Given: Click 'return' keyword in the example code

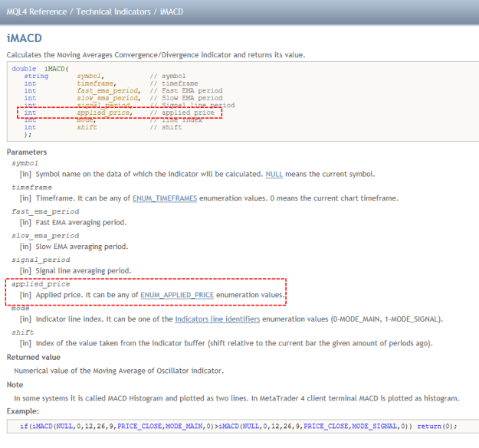Looking at the screenshot, I should (x=428, y=427).
